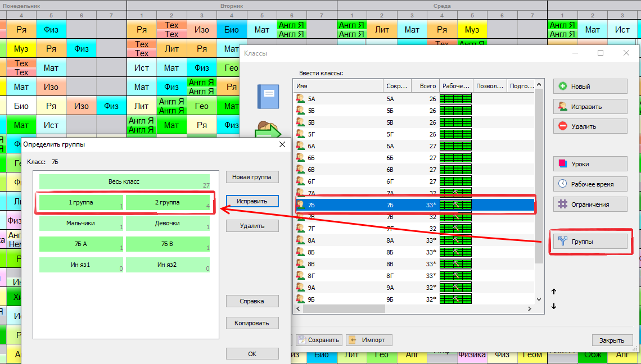Move class down with the down arrow

[554, 306]
